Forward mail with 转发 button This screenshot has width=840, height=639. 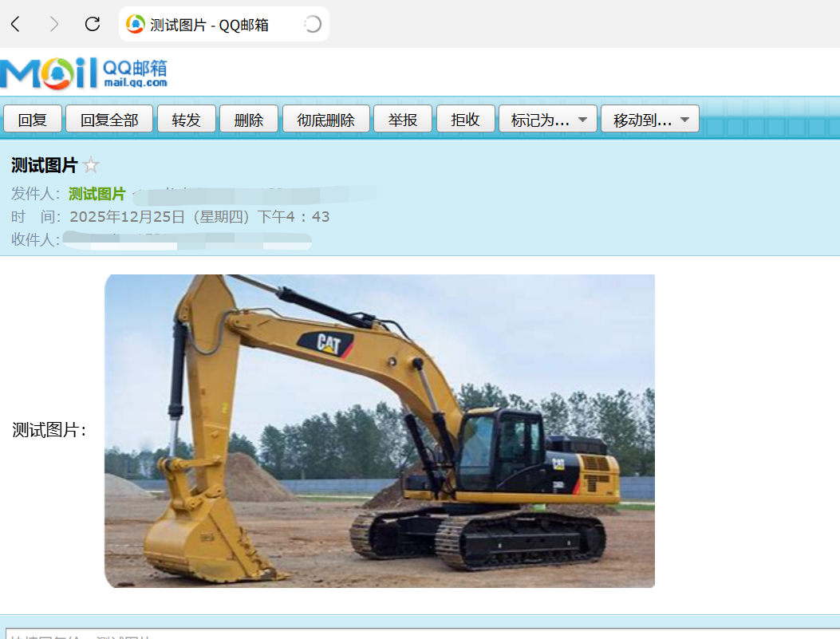187,119
